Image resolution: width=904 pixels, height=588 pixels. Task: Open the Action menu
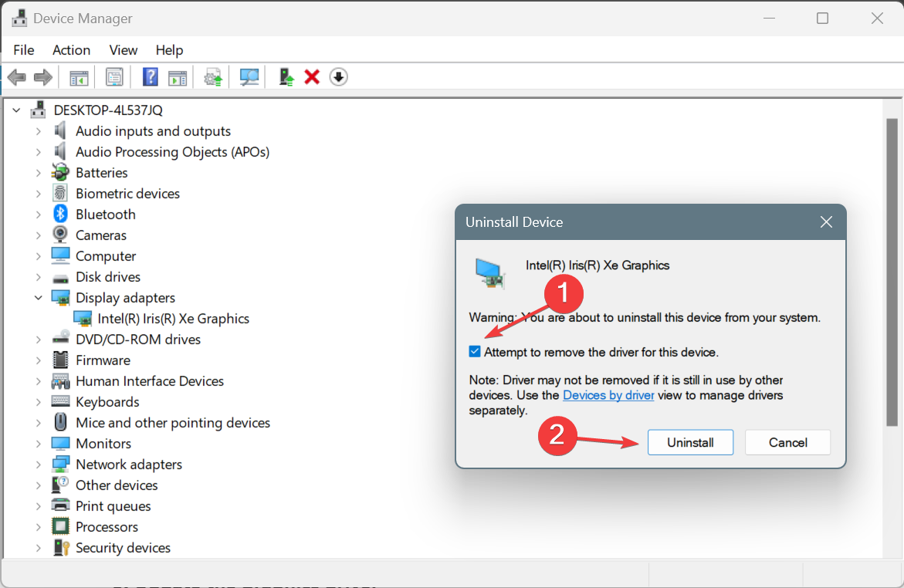[71, 50]
